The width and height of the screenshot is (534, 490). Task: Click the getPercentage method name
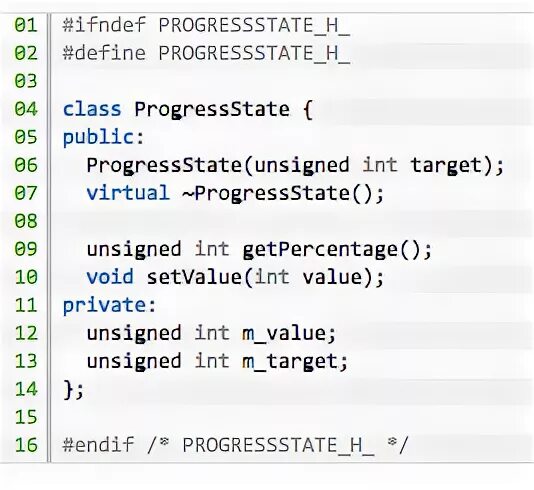pos(320,250)
